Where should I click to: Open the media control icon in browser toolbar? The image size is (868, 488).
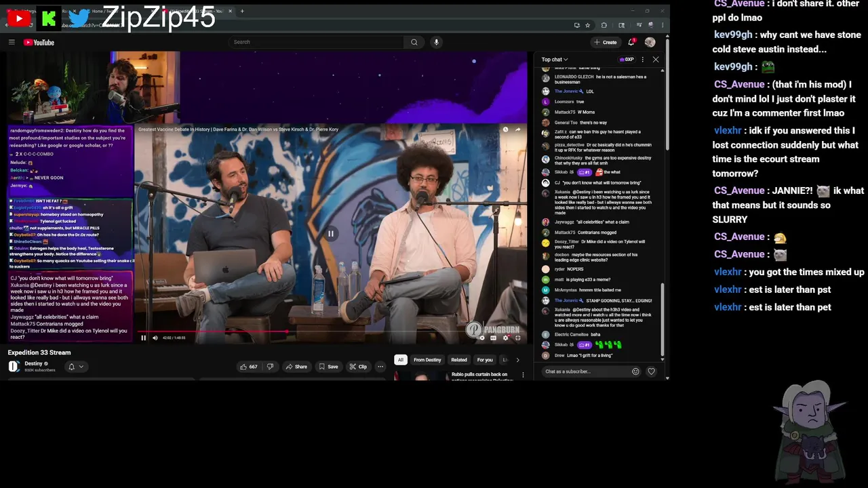[639, 25]
